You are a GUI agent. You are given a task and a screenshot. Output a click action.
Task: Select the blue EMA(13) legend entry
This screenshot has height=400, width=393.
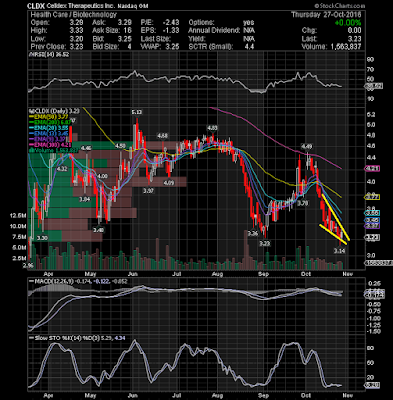50,133
